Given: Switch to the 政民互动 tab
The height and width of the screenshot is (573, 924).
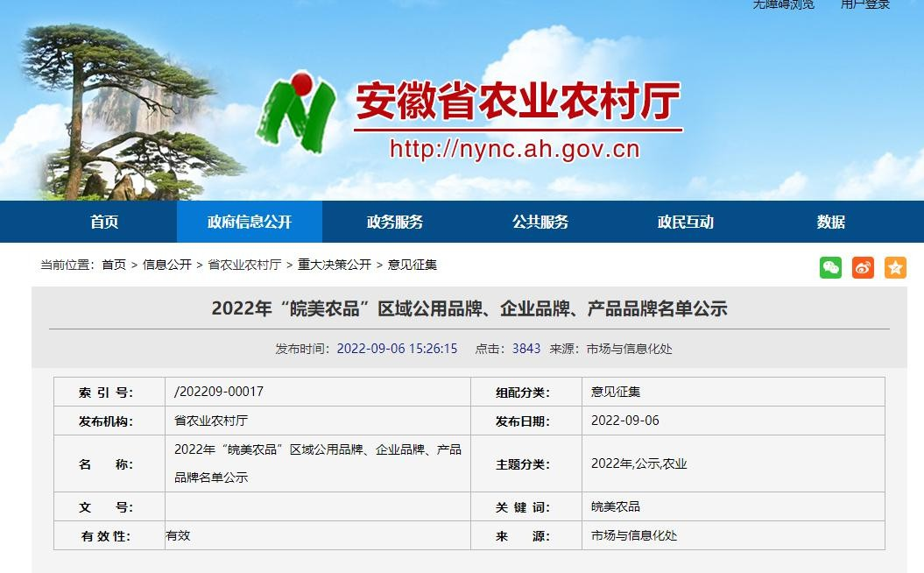Looking at the screenshot, I should [x=686, y=223].
